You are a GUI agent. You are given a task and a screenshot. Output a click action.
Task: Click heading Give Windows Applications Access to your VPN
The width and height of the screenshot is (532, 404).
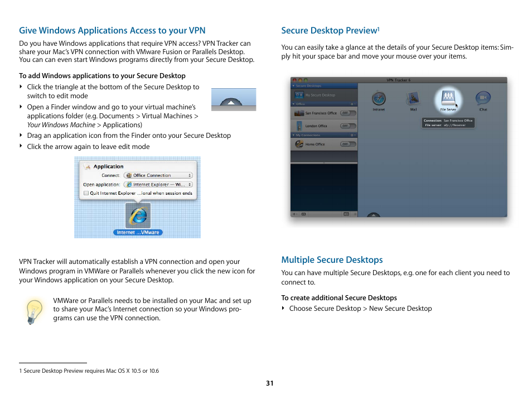coord(112,31)
